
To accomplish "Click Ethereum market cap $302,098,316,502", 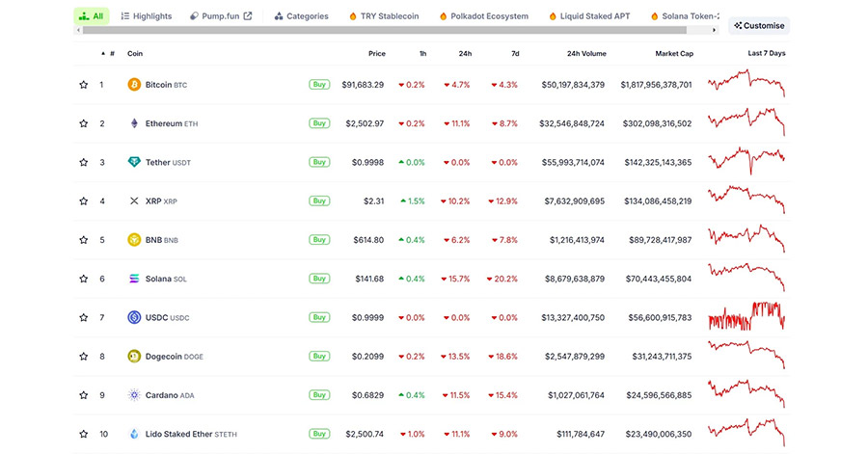I will (x=657, y=123).
